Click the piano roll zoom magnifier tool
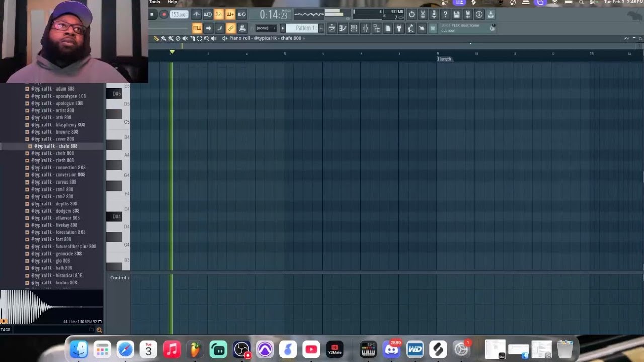Screen dimensions: 644x362 pyautogui.click(x=206, y=38)
